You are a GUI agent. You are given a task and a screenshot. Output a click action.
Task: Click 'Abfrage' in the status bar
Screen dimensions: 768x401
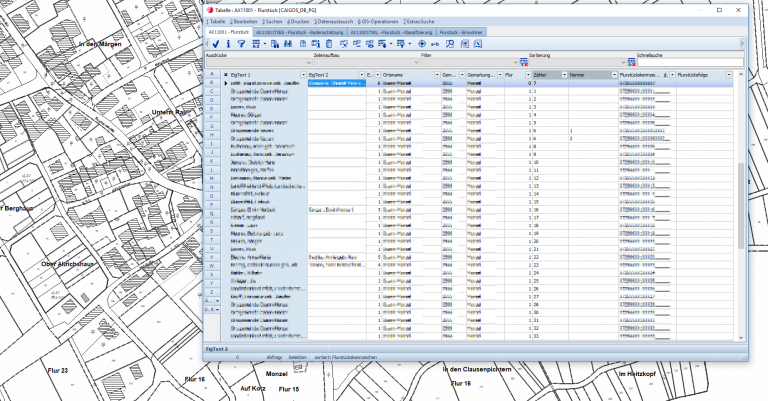[x=274, y=357]
